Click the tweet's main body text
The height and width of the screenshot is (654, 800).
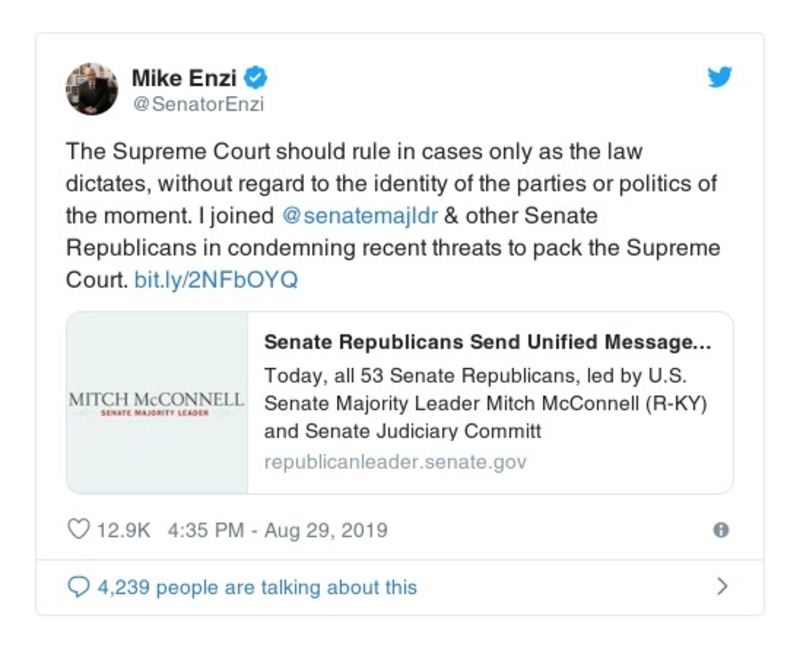point(392,184)
